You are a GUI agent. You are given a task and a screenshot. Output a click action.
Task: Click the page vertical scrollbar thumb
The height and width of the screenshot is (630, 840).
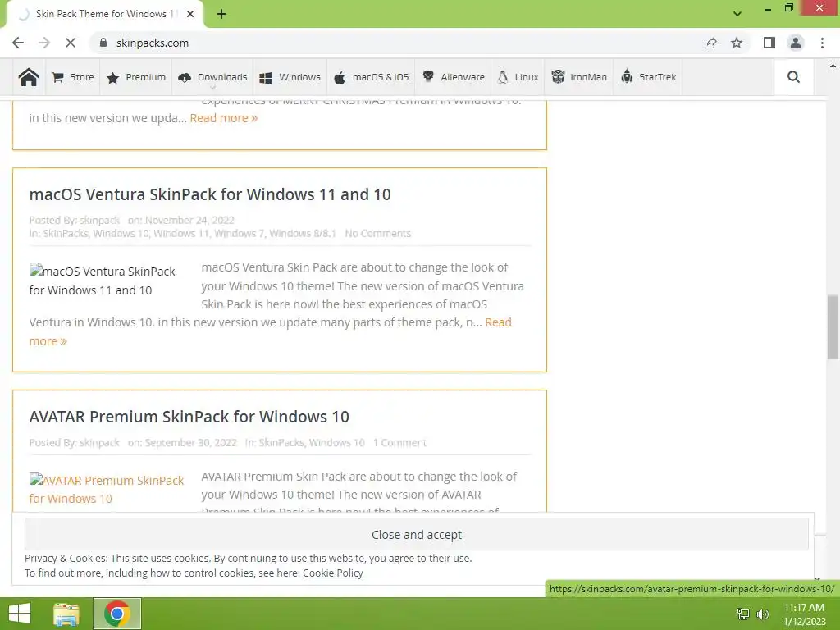point(833,326)
